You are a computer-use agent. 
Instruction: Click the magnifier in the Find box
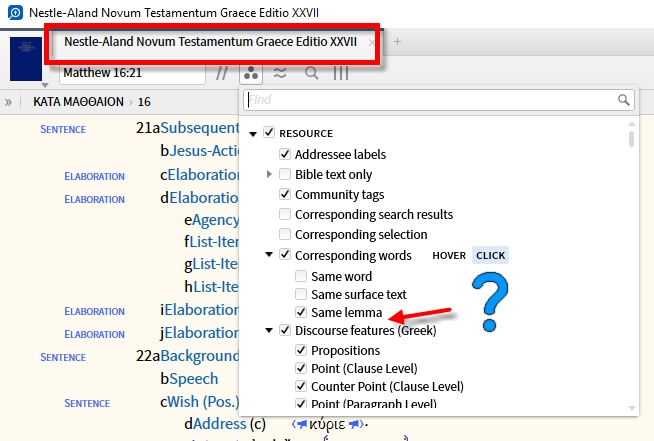coord(624,100)
